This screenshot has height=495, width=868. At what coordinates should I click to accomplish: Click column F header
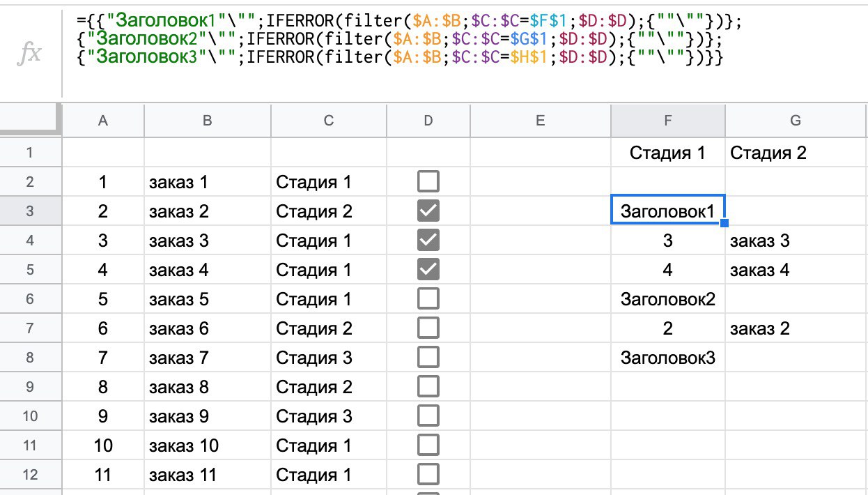[667, 121]
